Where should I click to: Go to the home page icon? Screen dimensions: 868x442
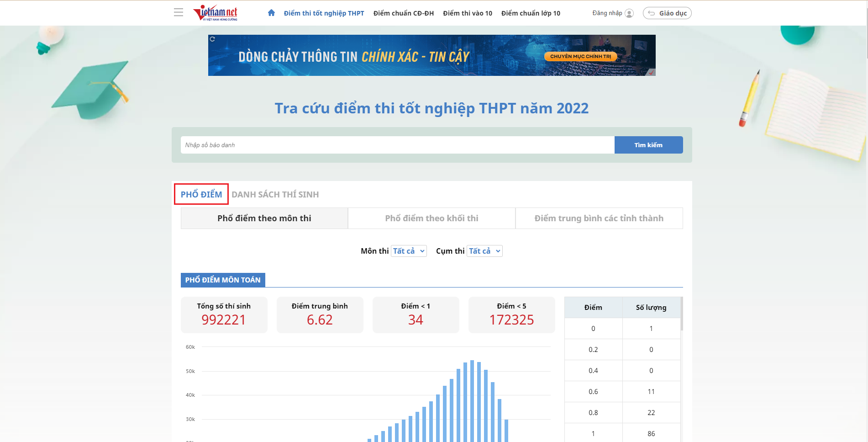271,13
